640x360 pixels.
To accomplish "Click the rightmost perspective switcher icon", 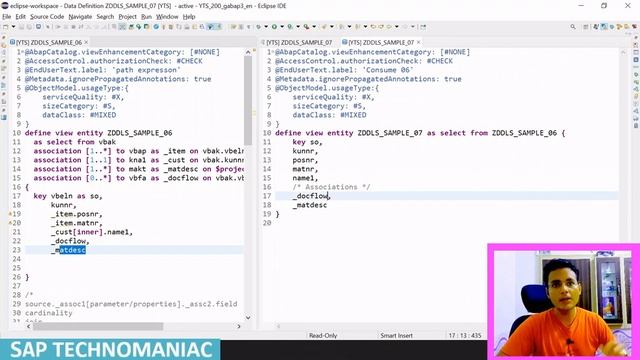I will (634, 27).
